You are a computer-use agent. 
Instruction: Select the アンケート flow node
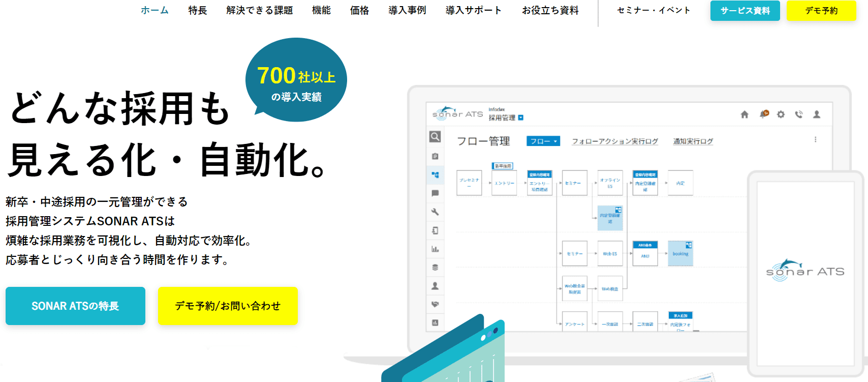click(x=575, y=322)
